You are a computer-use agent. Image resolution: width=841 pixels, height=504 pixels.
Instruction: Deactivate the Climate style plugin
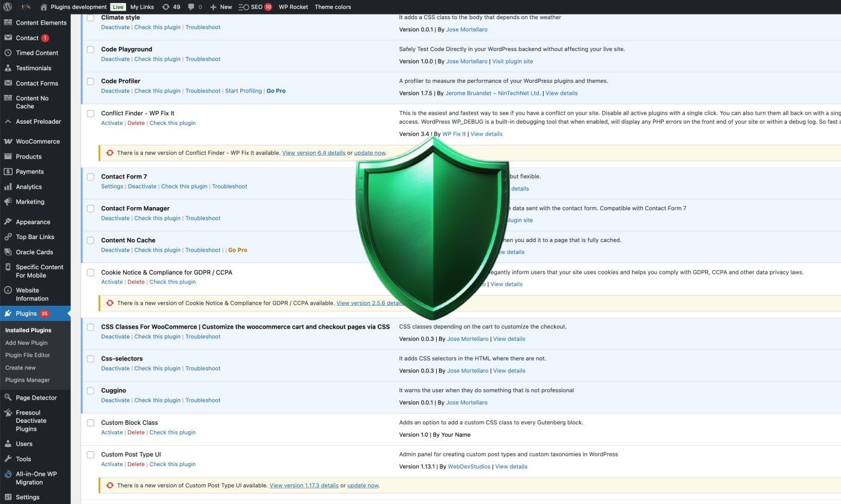pos(115,27)
